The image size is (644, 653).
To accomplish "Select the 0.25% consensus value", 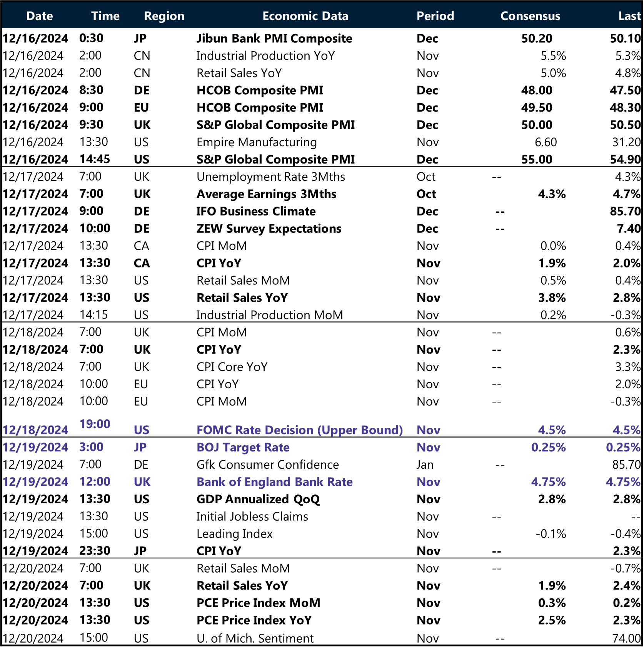I will 549,448.
